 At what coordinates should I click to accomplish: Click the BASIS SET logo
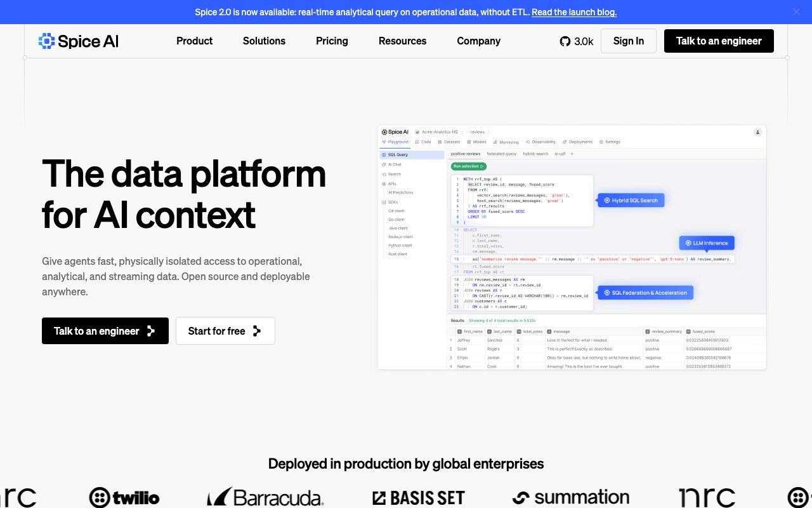coord(418,498)
